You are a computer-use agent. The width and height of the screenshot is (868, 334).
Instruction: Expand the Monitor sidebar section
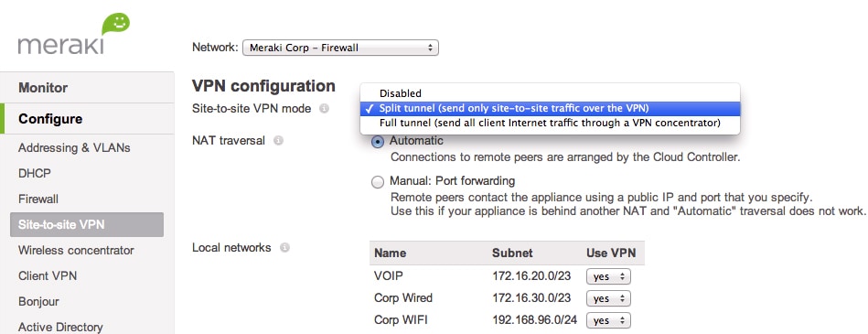click(x=87, y=88)
